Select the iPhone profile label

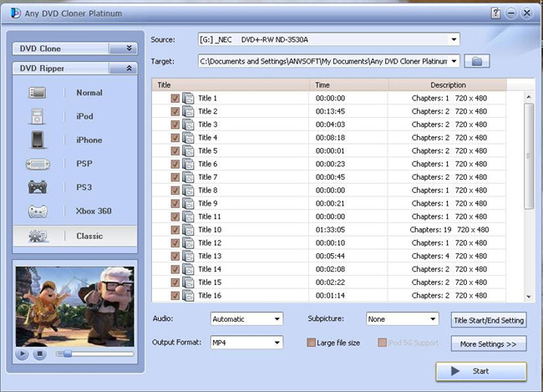coord(89,140)
